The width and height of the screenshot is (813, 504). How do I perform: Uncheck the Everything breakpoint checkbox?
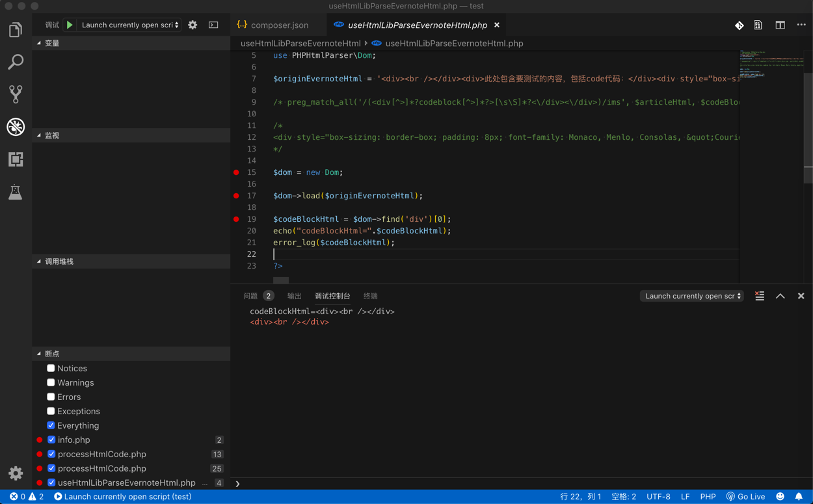click(51, 425)
